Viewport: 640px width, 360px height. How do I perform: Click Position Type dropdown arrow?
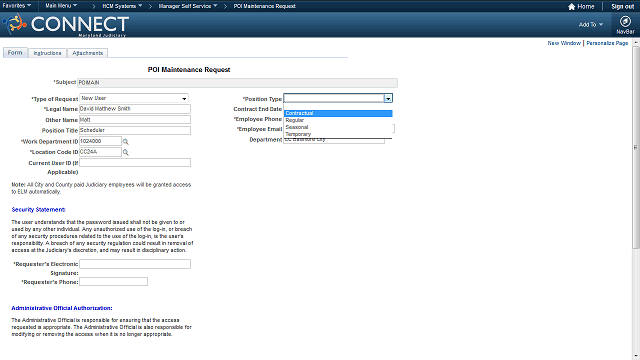click(x=388, y=98)
